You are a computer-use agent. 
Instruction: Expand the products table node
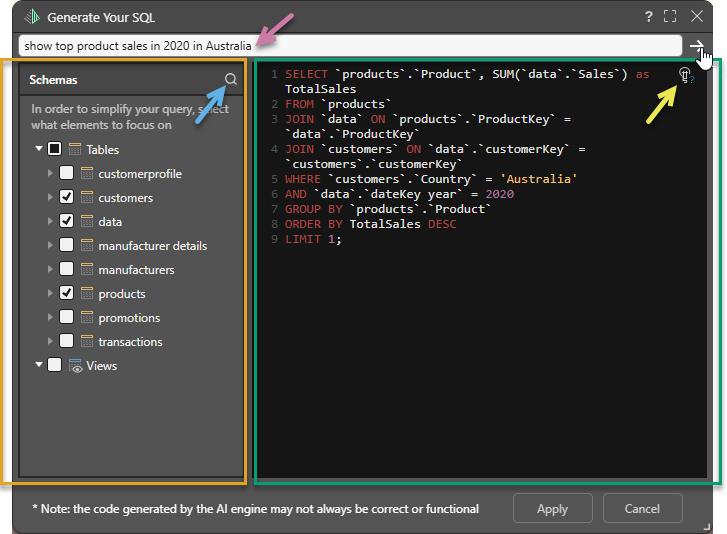point(50,294)
